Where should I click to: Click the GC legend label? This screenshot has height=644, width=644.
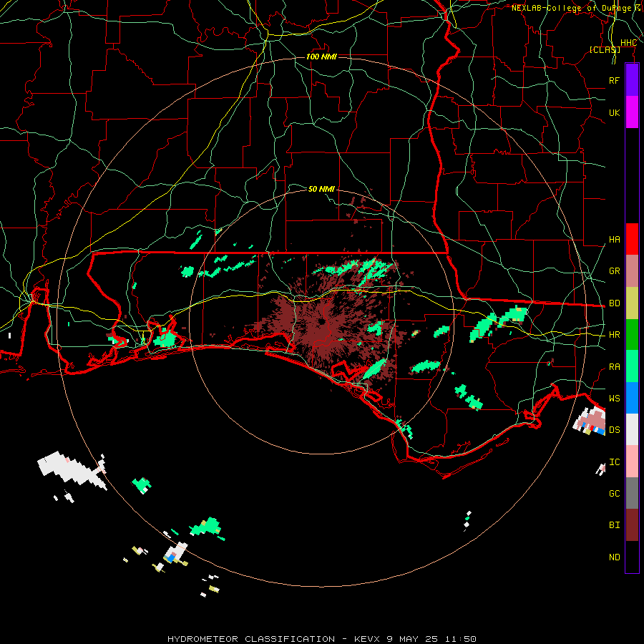point(614,493)
